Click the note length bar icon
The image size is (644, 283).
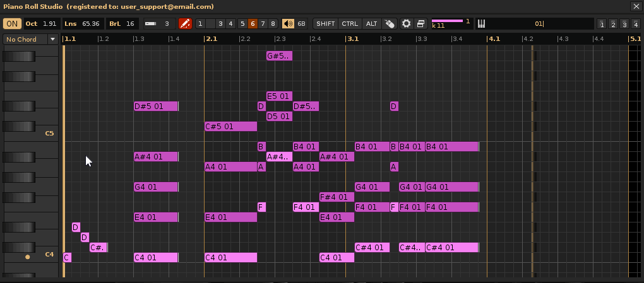tap(151, 24)
